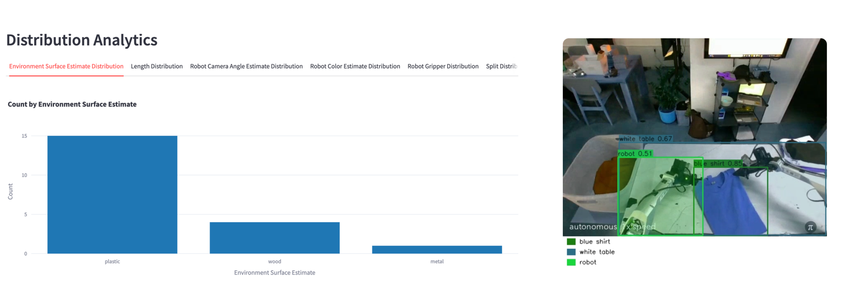Select the Robot Color Estimate Distribution tab
The height and width of the screenshot is (300, 868).
point(355,66)
